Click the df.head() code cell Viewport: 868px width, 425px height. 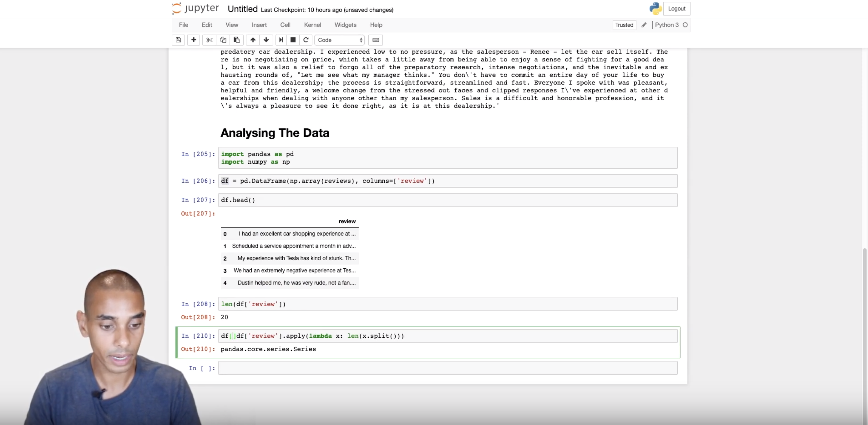pyautogui.click(x=448, y=200)
